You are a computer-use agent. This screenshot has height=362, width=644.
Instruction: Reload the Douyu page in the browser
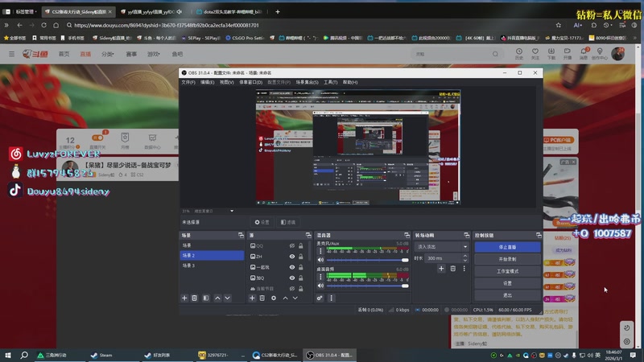[x=43, y=25]
